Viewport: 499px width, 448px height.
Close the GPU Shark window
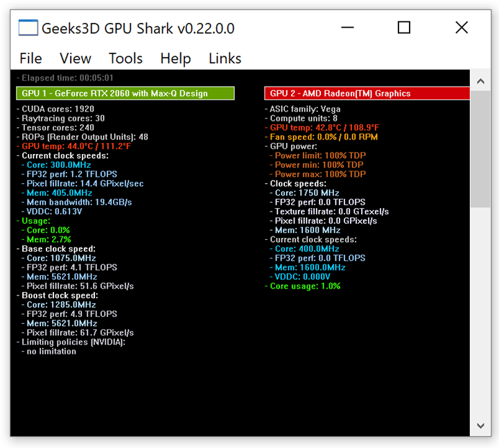[462, 27]
